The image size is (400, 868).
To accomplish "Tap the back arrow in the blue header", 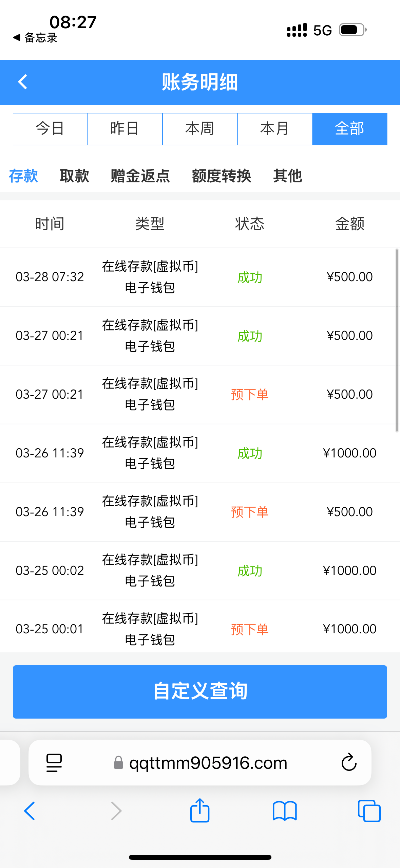I will pyautogui.click(x=22, y=82).
